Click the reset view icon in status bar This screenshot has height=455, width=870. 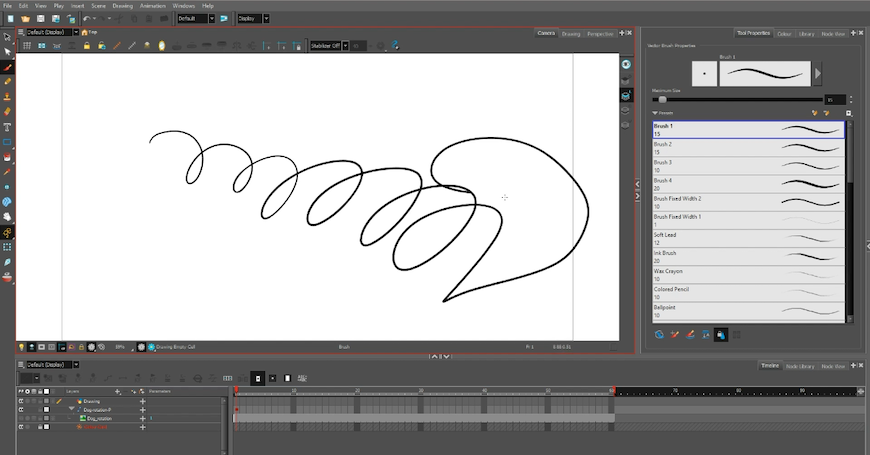coord(102,347)
